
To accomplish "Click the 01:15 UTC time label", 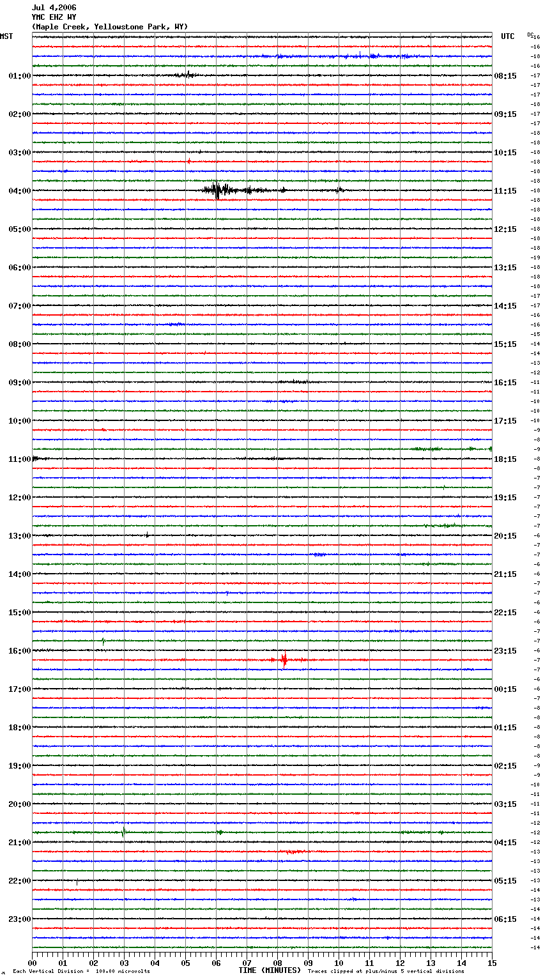I will coord(505,728).
